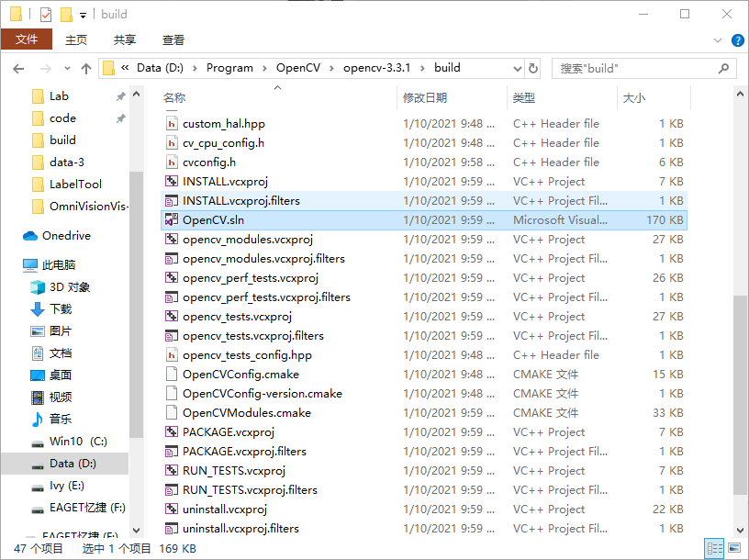The image size is (749, 560).
Task: Select the Lab folder in quick access
Action: coord(59,96)
